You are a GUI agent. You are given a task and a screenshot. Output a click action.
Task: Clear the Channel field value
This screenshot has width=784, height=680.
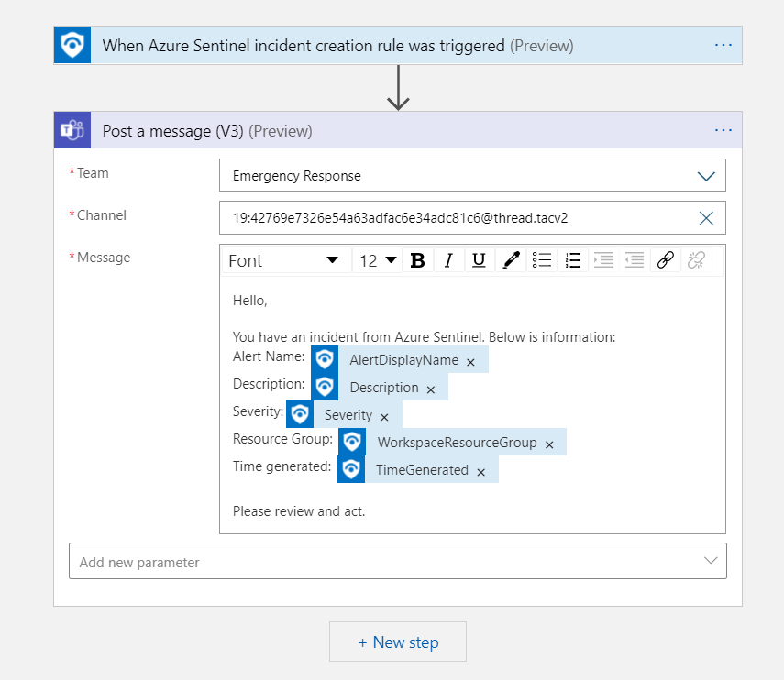coord(706,218)
